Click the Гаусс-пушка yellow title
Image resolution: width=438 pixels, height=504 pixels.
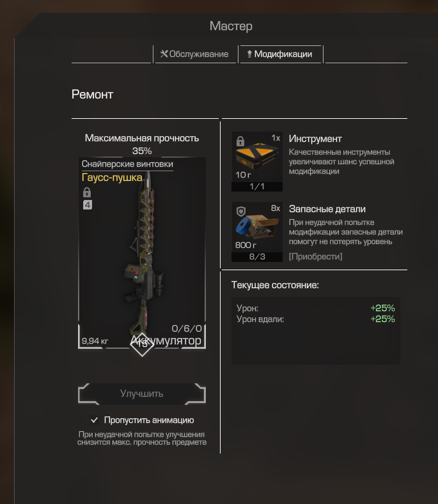click(x=112, y=177)
